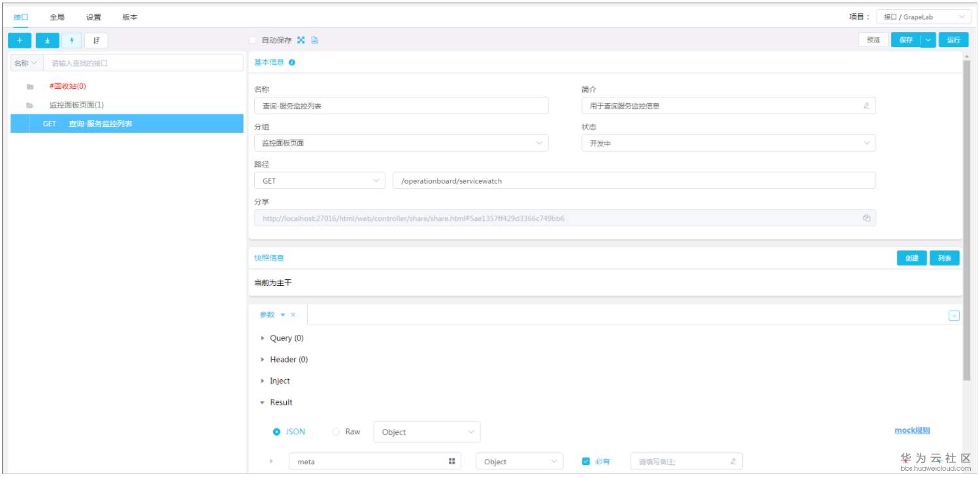Enable the 自动保存 checkbox
The width and height of the screenshot is (980, 478).
click(253, 40)
